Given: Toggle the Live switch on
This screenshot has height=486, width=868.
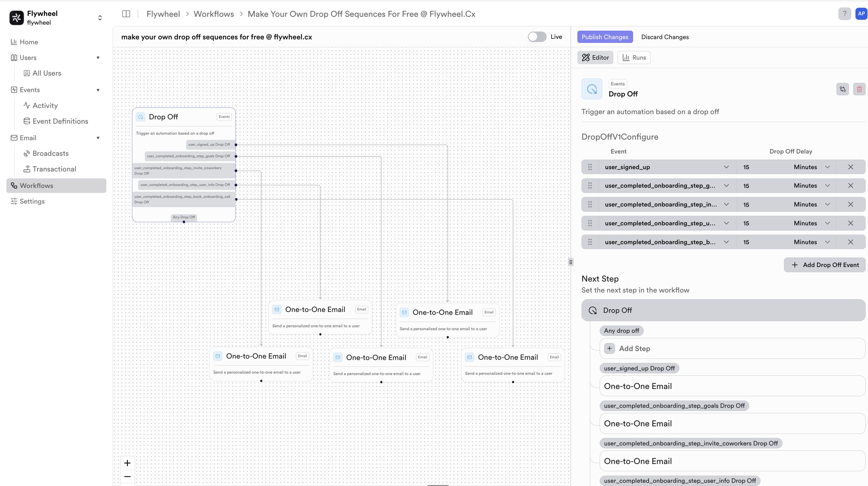Looking at the screenshot, I should tap(537, 37).
